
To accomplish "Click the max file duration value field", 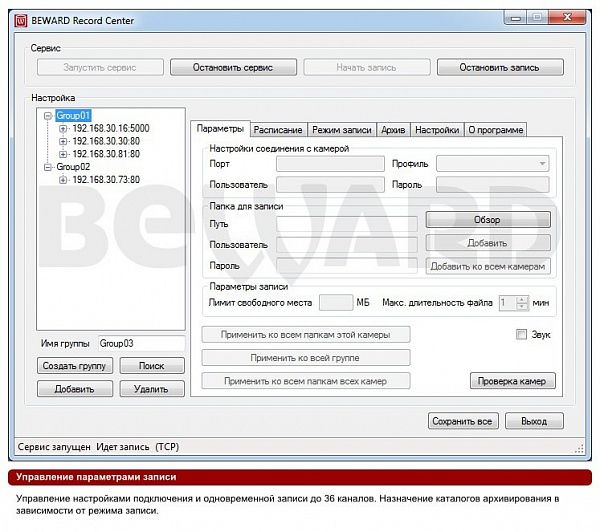I will (x=507, y=303).
